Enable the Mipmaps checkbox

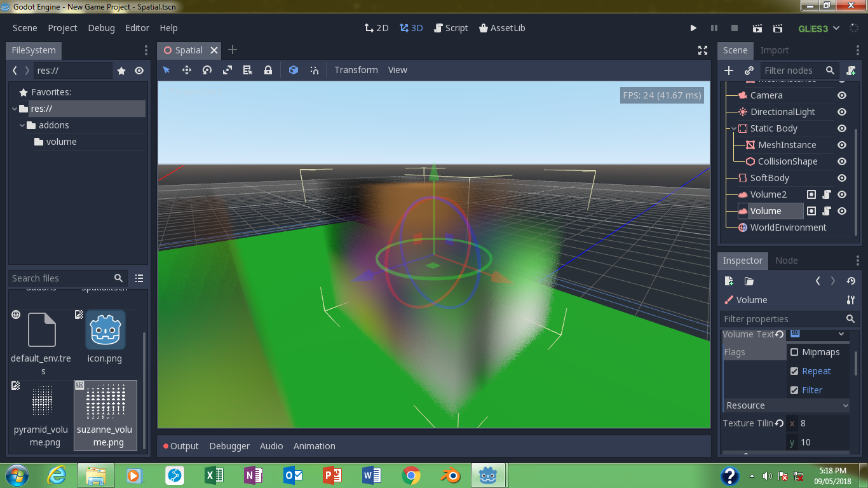794,352
